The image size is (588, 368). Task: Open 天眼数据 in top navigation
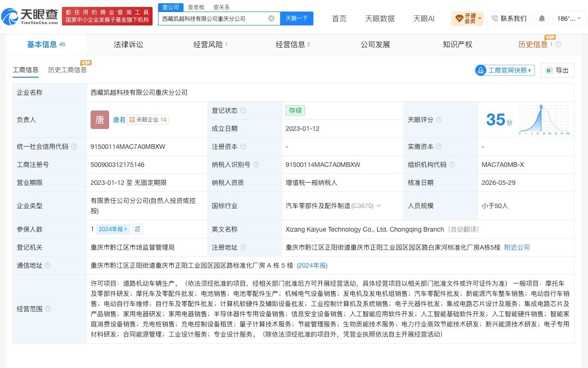coord(380,18)
